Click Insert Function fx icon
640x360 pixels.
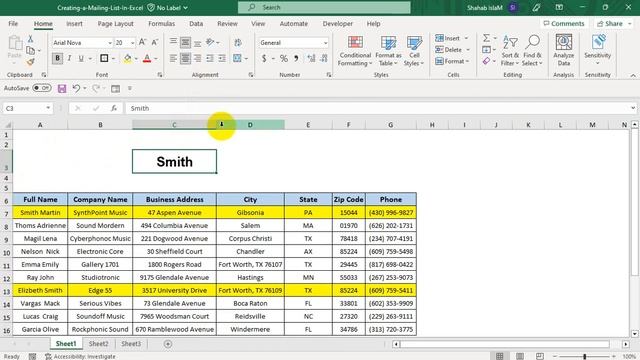click(114, 108)
